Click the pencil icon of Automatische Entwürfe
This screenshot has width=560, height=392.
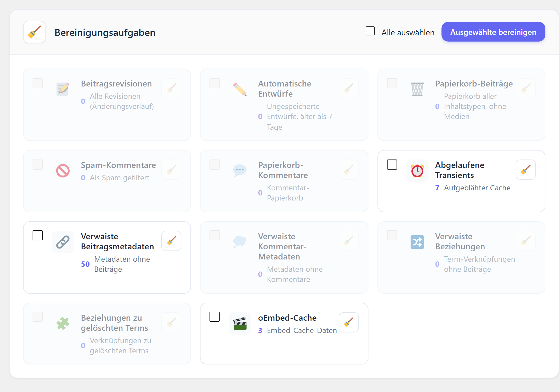(240, 89)
